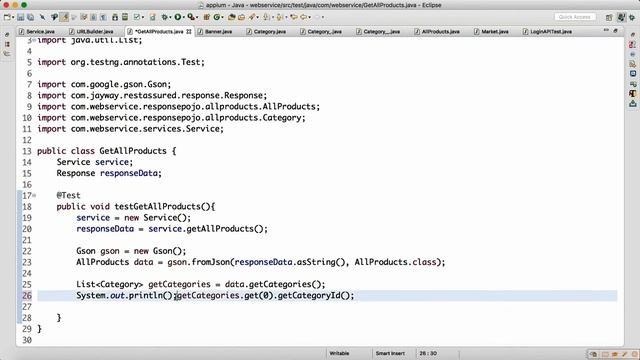Click the New file wizard icon
Screen dimensions: 640x360
point(7,17)
